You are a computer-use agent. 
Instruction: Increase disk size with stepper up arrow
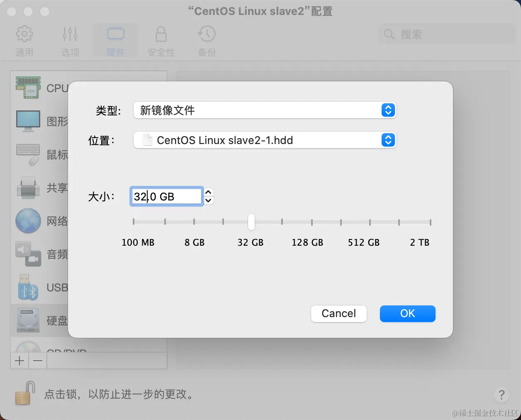[x=209, y=192]
